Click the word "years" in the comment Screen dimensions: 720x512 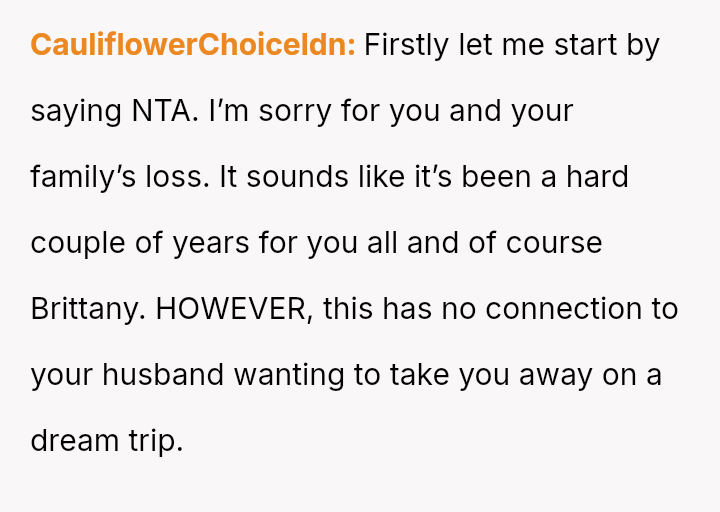click(x=210, y=243)
